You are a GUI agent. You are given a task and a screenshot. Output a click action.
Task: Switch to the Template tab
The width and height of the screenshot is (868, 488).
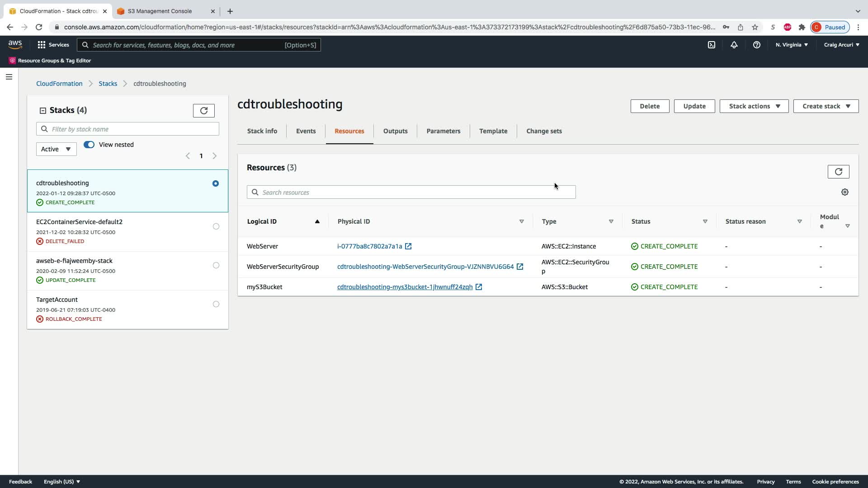coord(493,131)
